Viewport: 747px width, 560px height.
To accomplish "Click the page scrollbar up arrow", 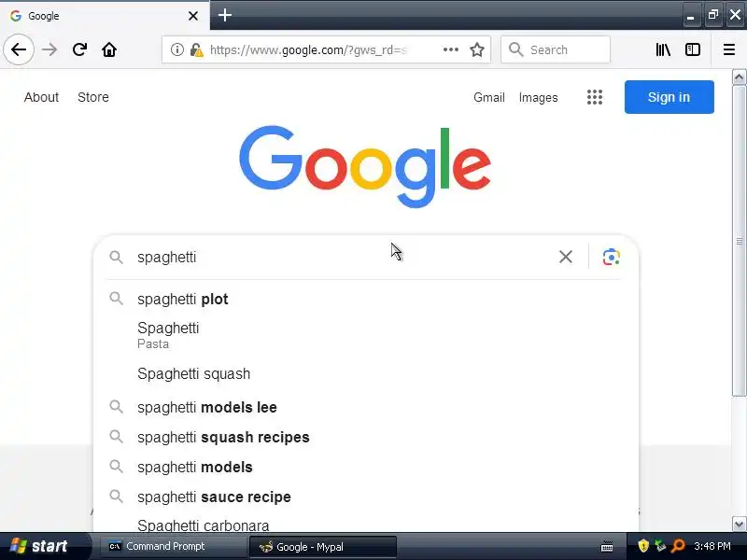I will point(739,77).
